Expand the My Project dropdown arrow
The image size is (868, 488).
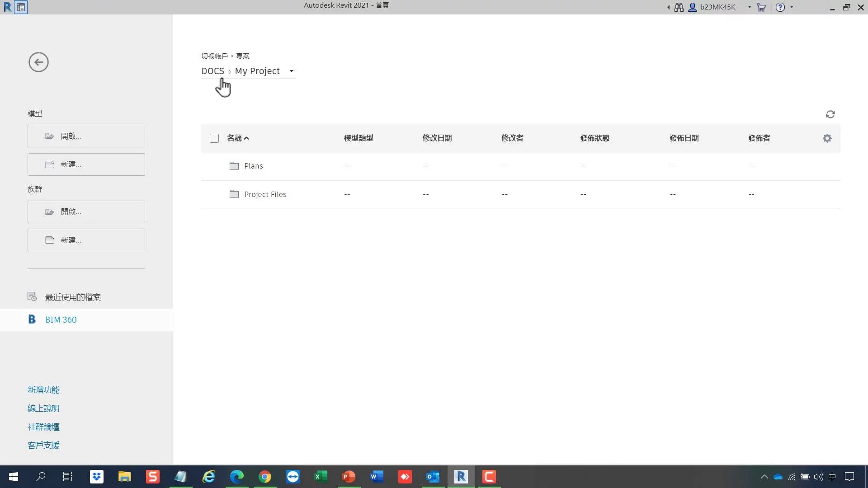point(292,71)
